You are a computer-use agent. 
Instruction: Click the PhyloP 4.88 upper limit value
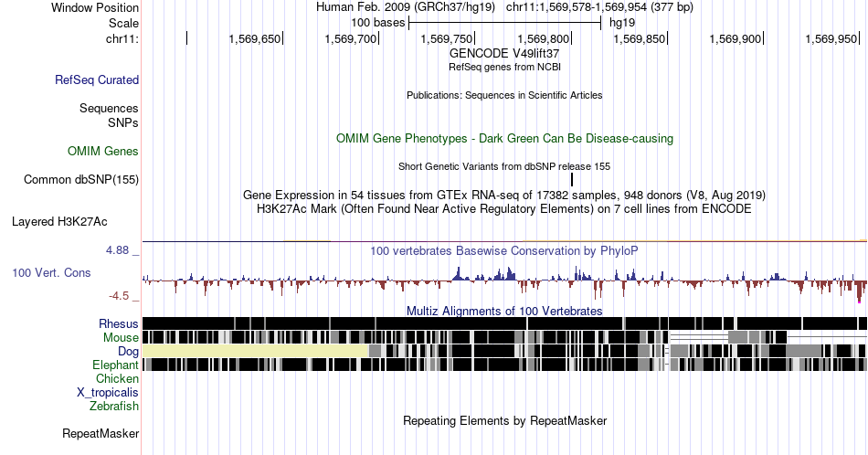tap(117, 250)
